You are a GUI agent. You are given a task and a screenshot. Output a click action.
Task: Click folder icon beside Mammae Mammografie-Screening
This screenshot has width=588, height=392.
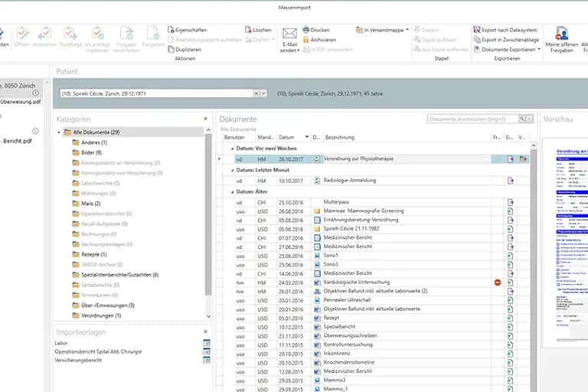click(317, 211)
